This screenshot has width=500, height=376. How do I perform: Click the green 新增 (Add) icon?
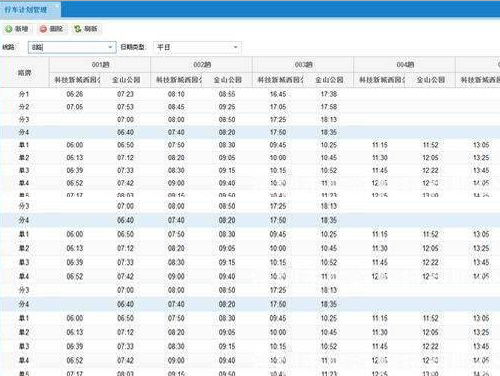pyautogui.click(x=9, y=29)
